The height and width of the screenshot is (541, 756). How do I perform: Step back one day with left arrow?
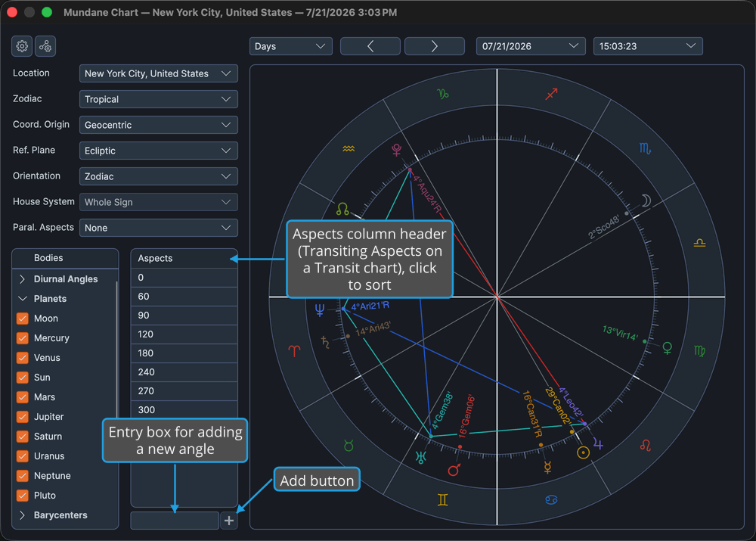tap(370, 46)
